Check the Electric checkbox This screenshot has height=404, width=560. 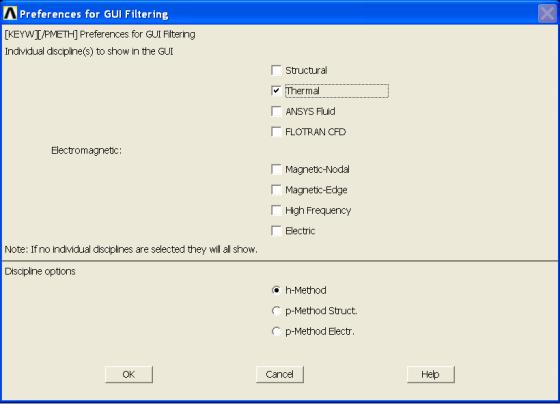[276, 231]
